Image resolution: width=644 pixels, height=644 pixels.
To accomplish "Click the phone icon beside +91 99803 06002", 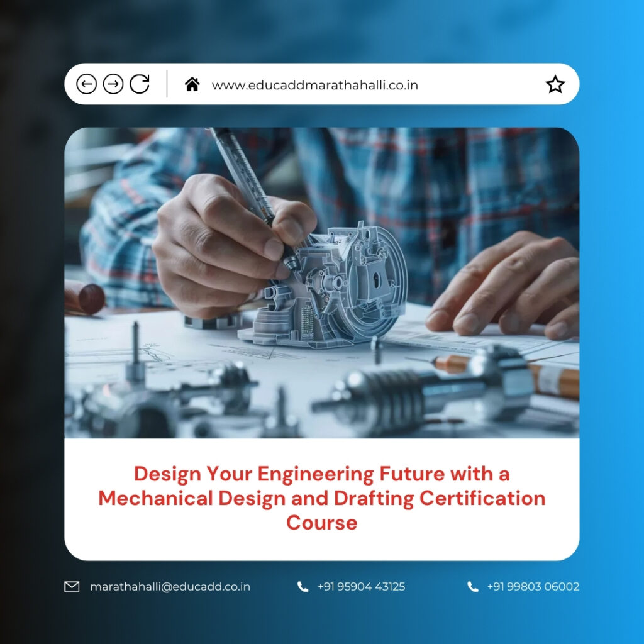I will (x=473, y=587).
